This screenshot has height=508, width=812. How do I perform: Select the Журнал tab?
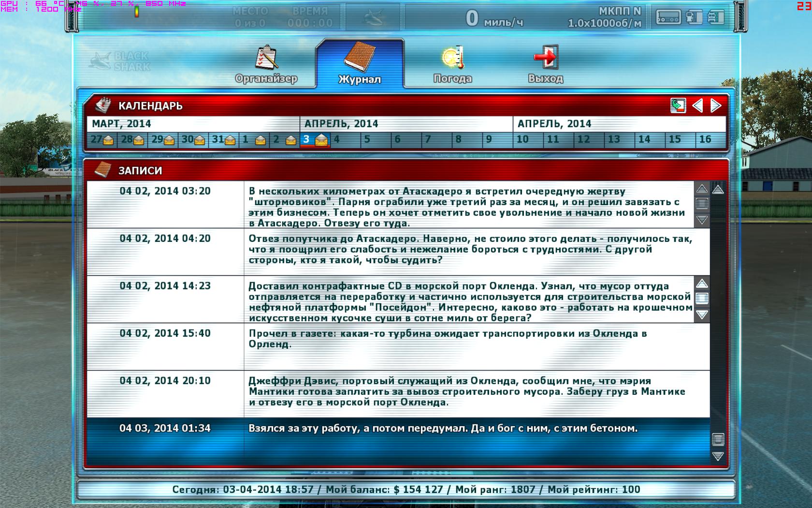tap(360, 64)
